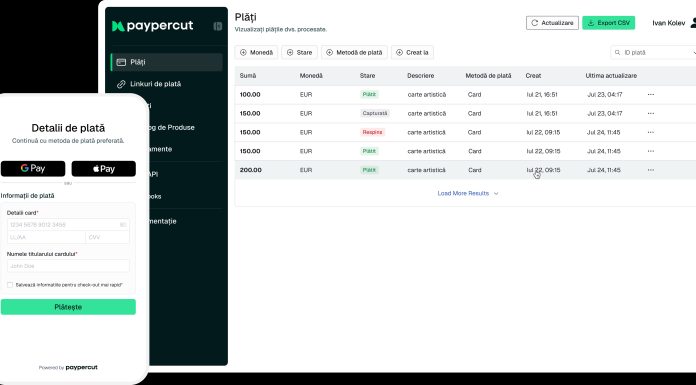
Task: Pay with Apple Pay button
Action: (103, 169)
